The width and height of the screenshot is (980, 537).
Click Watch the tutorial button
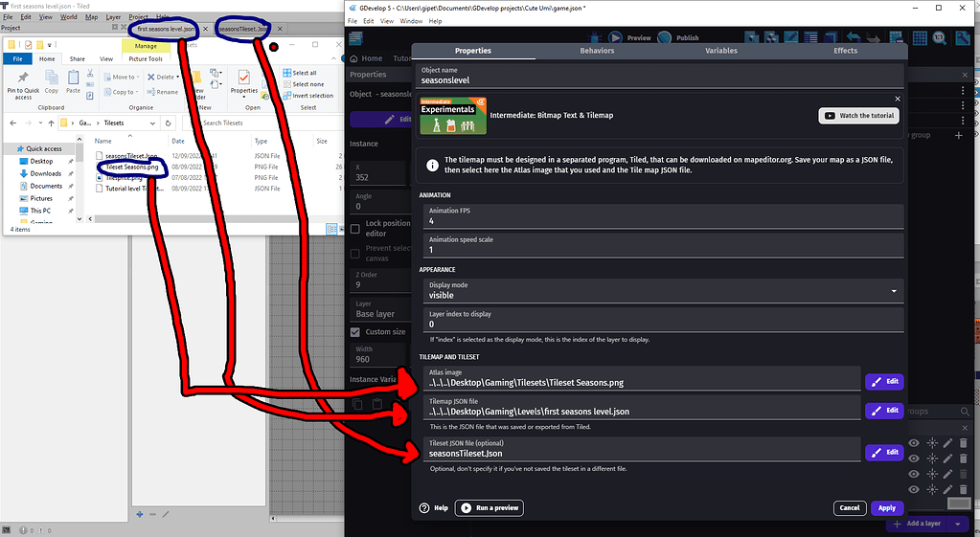(859, 116)
